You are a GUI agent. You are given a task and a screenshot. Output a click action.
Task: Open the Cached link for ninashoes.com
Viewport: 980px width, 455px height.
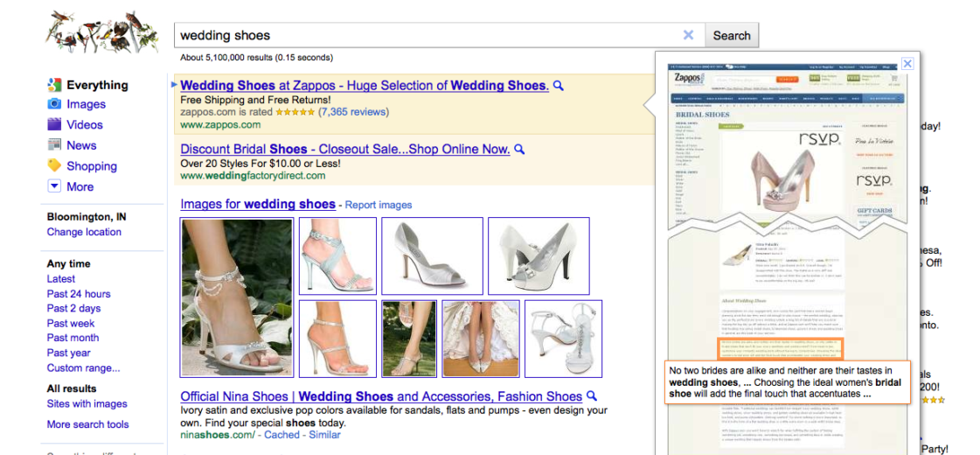click(x=281, y=434)
